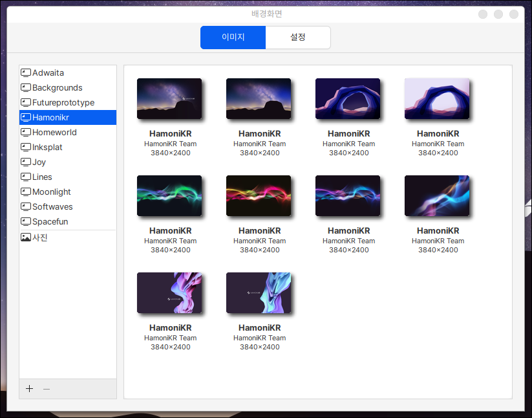Select Futureprototype in the sidebar
The height and width of the screenshot is (418, 532).
click(63, 103)
